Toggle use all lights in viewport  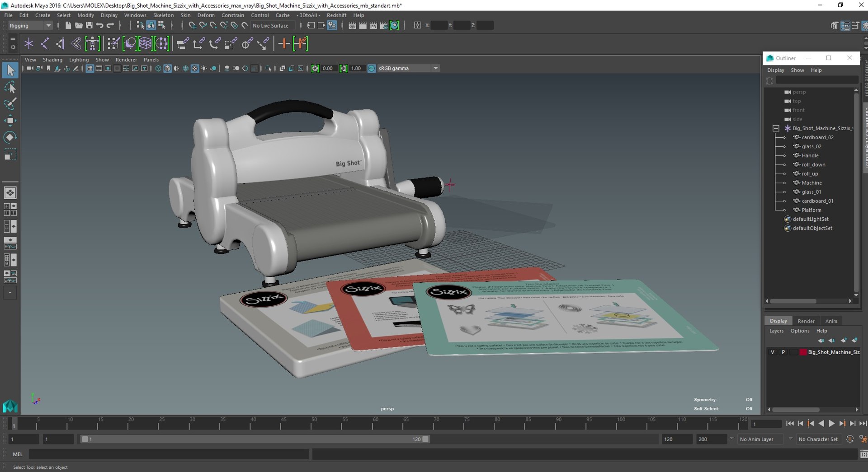click(x=204, y=68)
